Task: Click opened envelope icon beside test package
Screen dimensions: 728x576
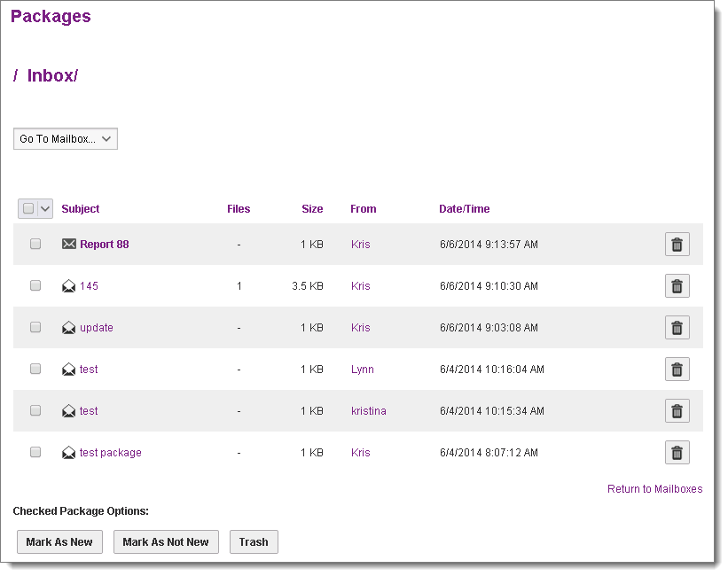Action: tap(68, 453)
